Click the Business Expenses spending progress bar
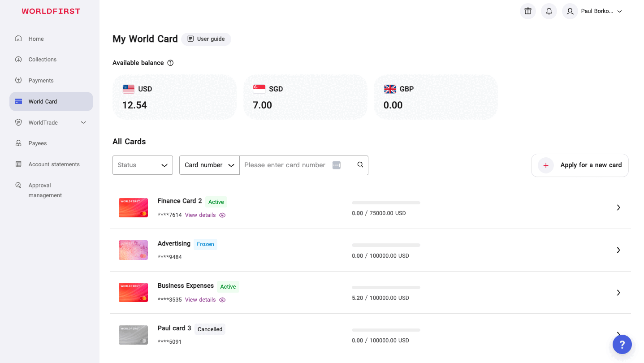Screen dimensions: 644x363 click(x=386, y=287)
